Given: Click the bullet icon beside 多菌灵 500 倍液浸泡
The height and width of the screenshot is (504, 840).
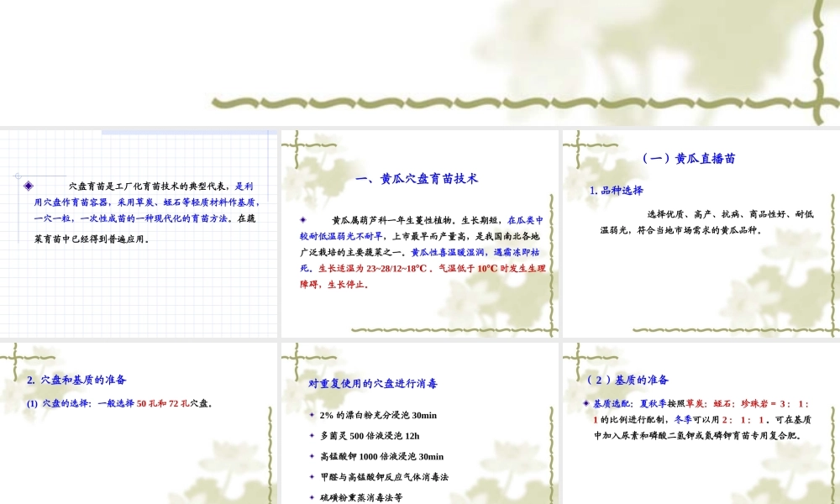Looking at the screenshot, I should [x=313, y=434].
